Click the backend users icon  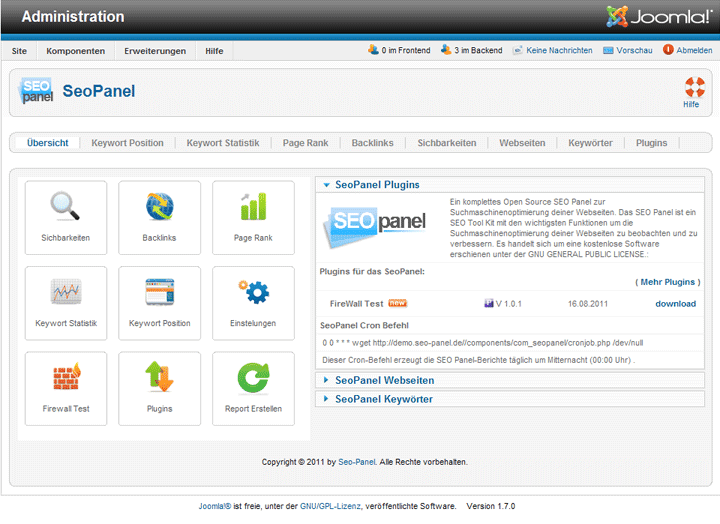tap(446, 50)
